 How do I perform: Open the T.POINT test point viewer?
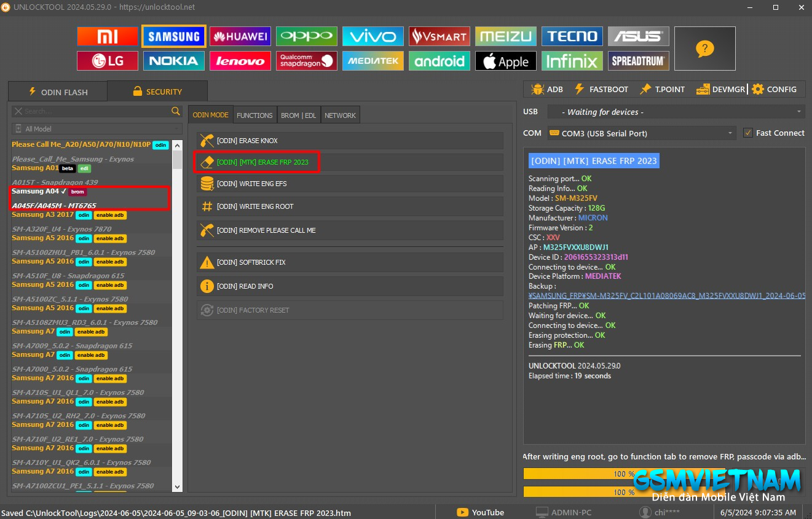[662, 89]
